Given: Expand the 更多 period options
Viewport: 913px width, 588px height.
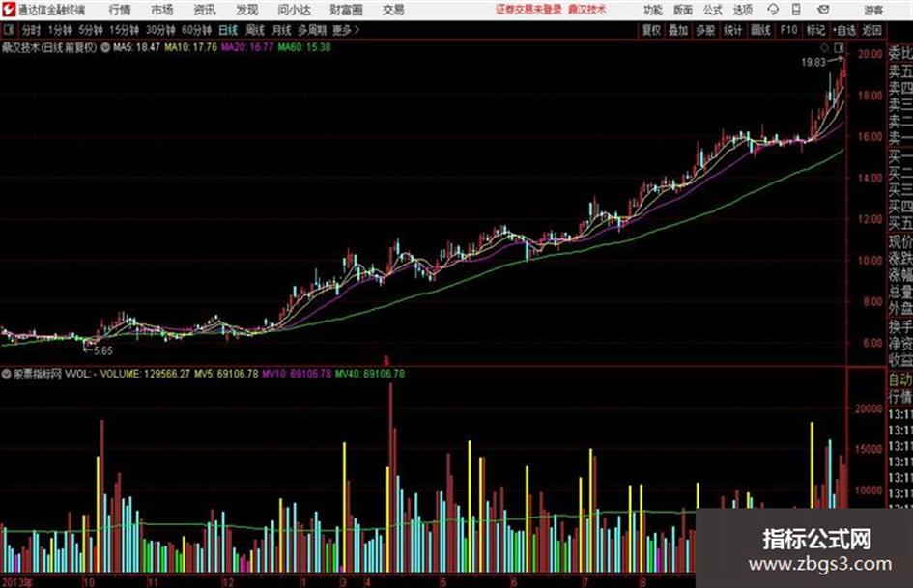Looking at the screenshot, I should coord(346,30).
